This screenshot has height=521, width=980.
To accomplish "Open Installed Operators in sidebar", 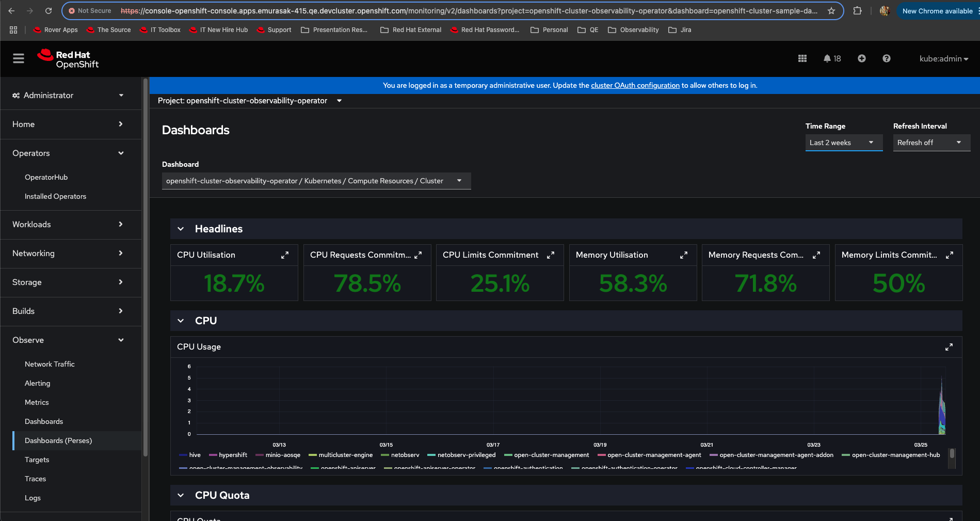I will tap(55, 196).
